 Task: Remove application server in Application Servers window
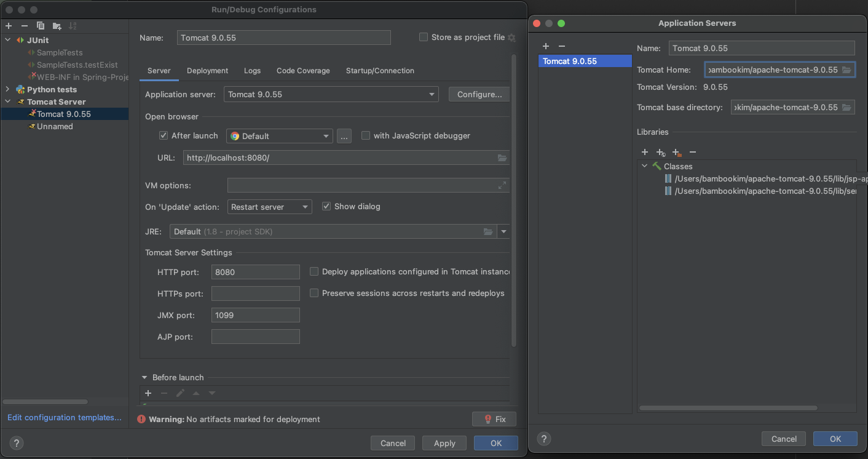pos(561,46)
